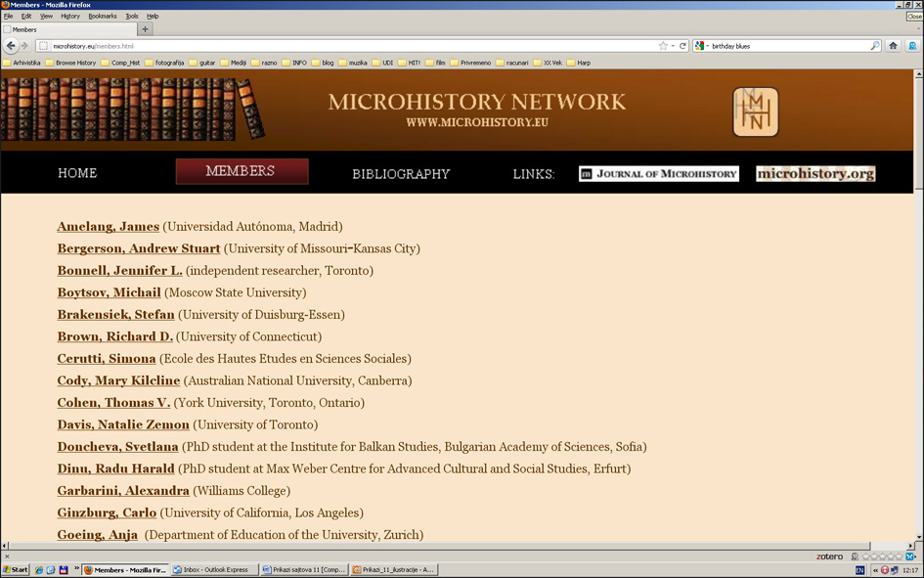Click the vertical scrollbar down arrow
Screen dimensions: 924x578
click(918, 537)
